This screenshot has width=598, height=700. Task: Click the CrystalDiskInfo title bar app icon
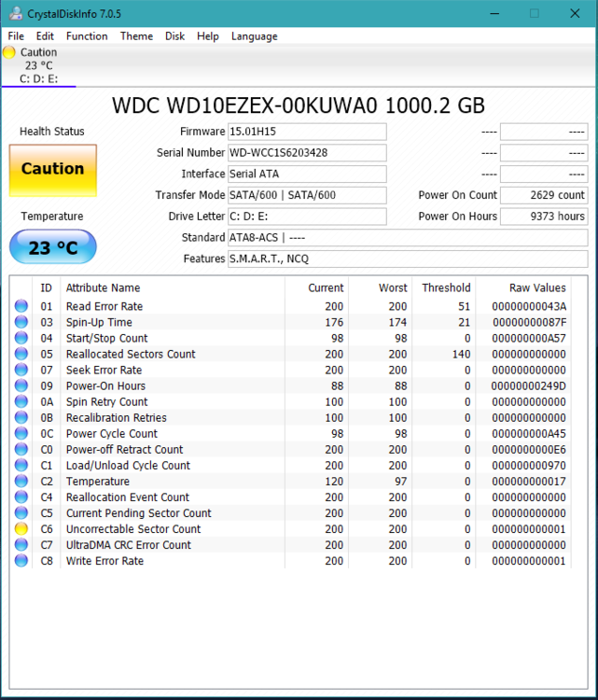point(16,13)
